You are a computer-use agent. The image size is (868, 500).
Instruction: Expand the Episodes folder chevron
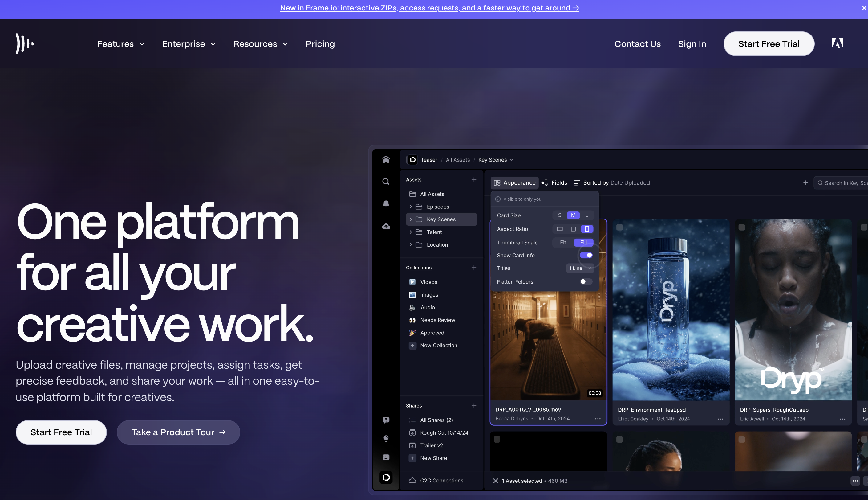411,207
